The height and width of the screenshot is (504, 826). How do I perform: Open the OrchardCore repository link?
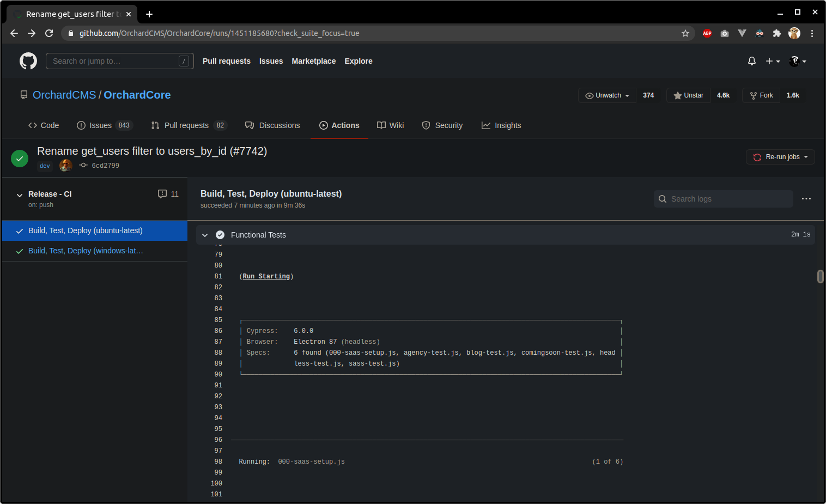pos(137,95)
